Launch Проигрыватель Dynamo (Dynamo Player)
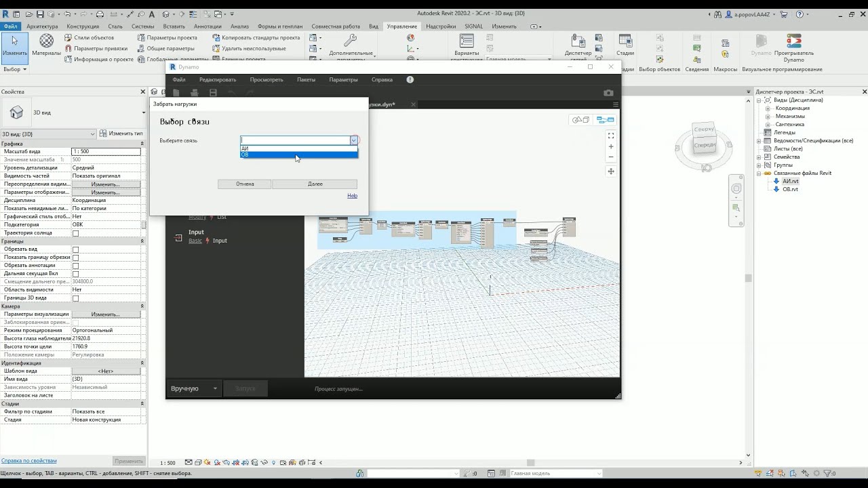868x488 pixels. 793,47
